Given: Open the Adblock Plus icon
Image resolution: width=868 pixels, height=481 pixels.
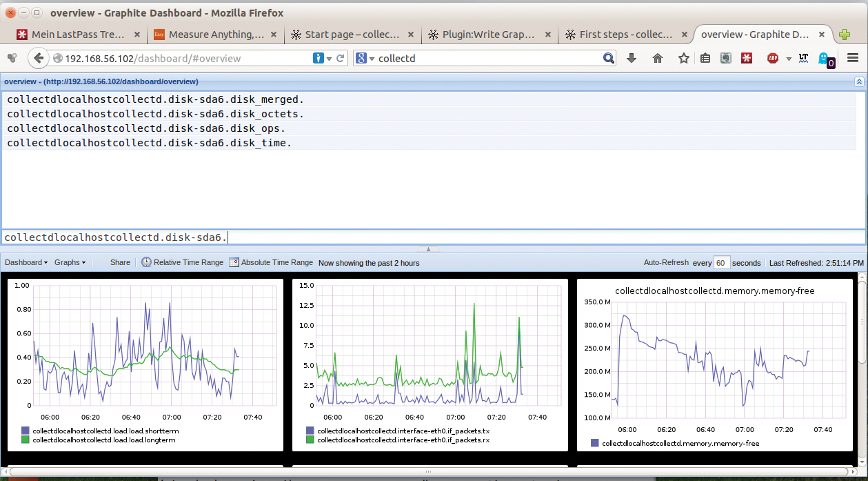Looking at the screenshot, I should [772, 58].
